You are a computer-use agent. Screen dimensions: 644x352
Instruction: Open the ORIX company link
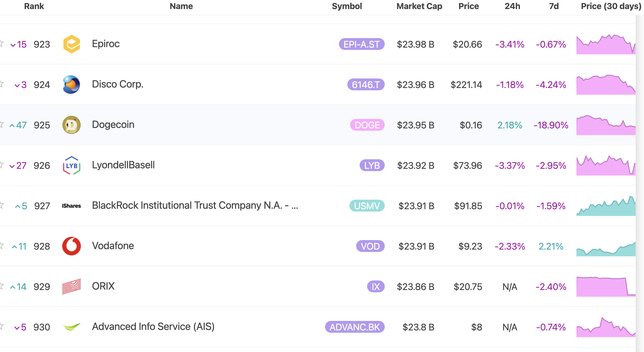coord(103,286)
